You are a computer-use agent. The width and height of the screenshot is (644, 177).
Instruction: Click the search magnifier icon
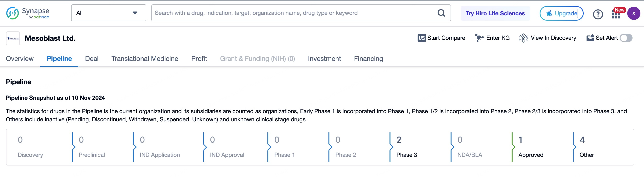coord(441,13)
